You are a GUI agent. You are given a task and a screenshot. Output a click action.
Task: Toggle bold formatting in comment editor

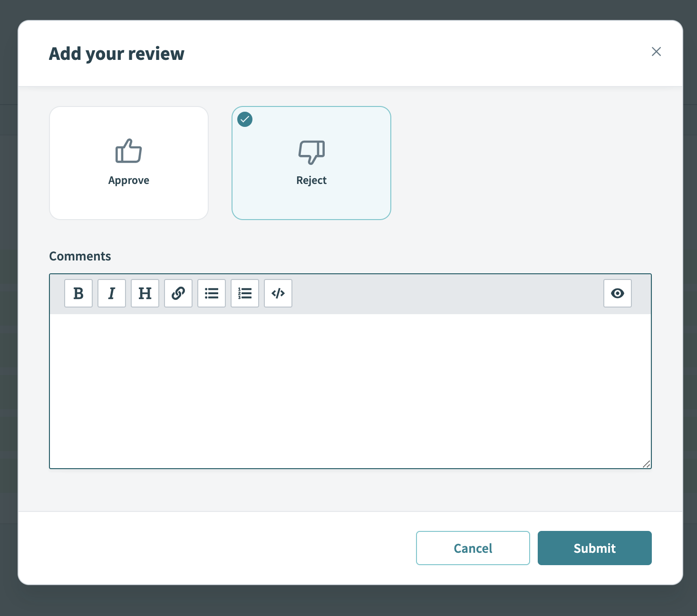pos(78,293)
